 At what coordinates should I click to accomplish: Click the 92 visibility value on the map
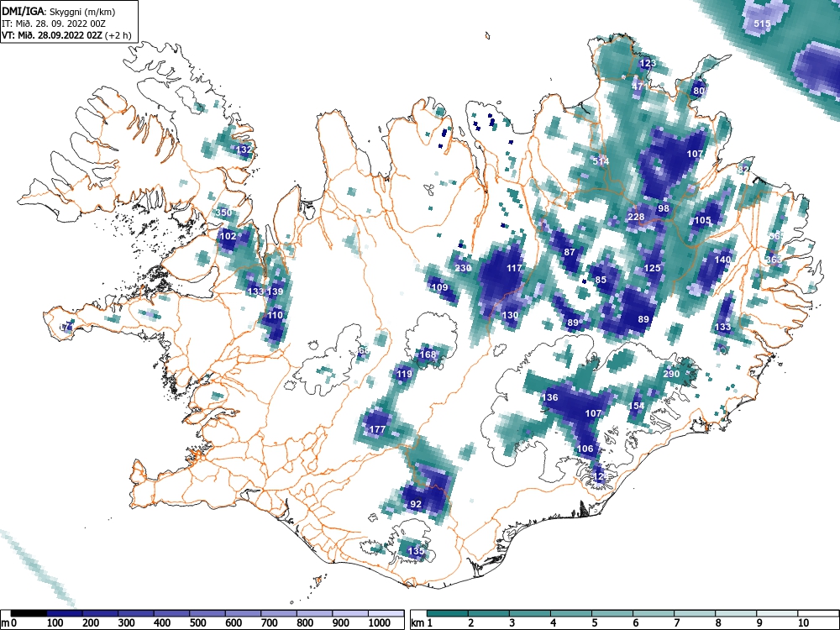(x=416, y=504)
